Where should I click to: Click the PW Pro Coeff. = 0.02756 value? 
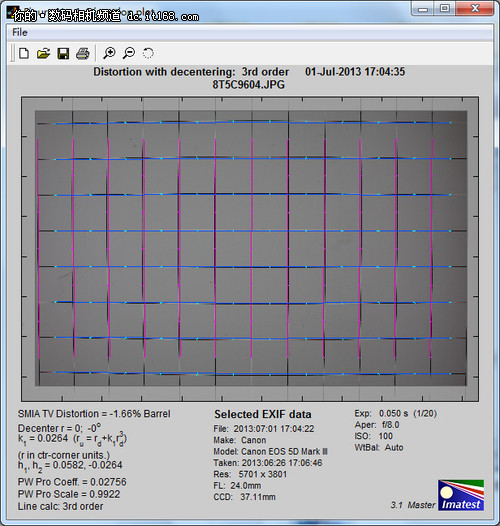tap(72, 482)
